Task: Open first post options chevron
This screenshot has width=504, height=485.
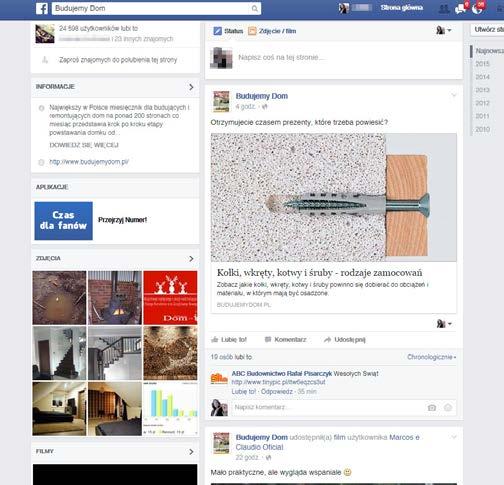Action: (454, 95)
